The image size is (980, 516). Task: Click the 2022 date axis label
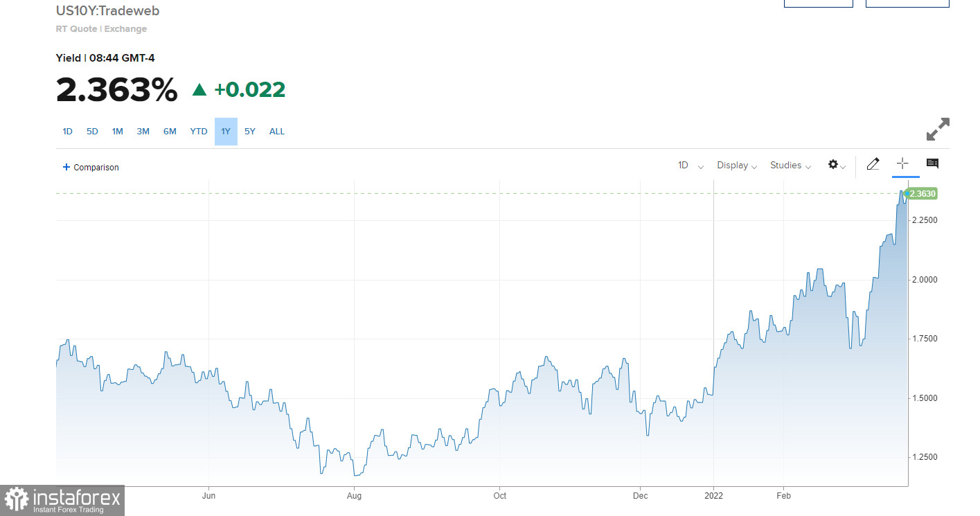[x=713, y=496]
